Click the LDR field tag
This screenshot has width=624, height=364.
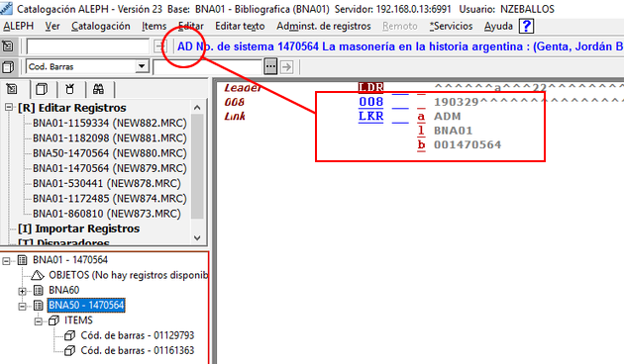click(x=370, y=87)
